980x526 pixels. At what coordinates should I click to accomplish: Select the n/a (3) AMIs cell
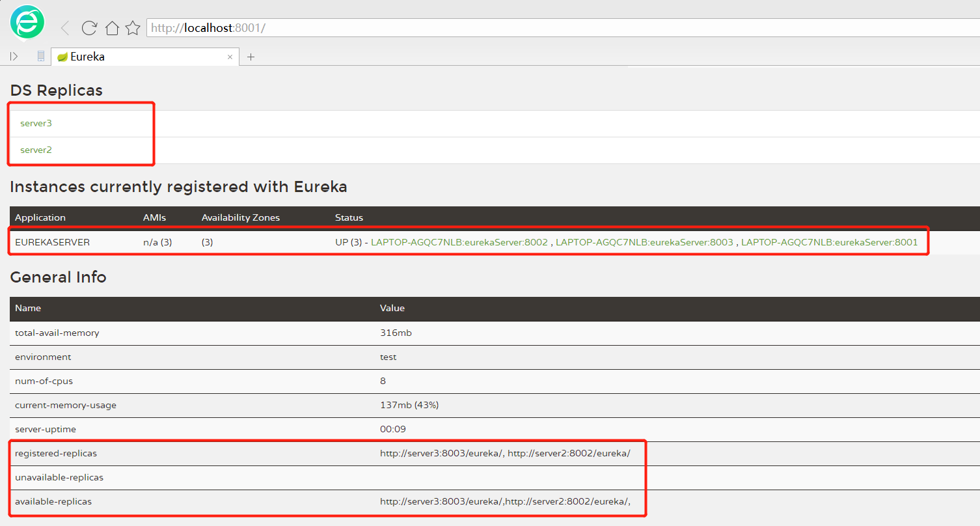coord(157,242)
